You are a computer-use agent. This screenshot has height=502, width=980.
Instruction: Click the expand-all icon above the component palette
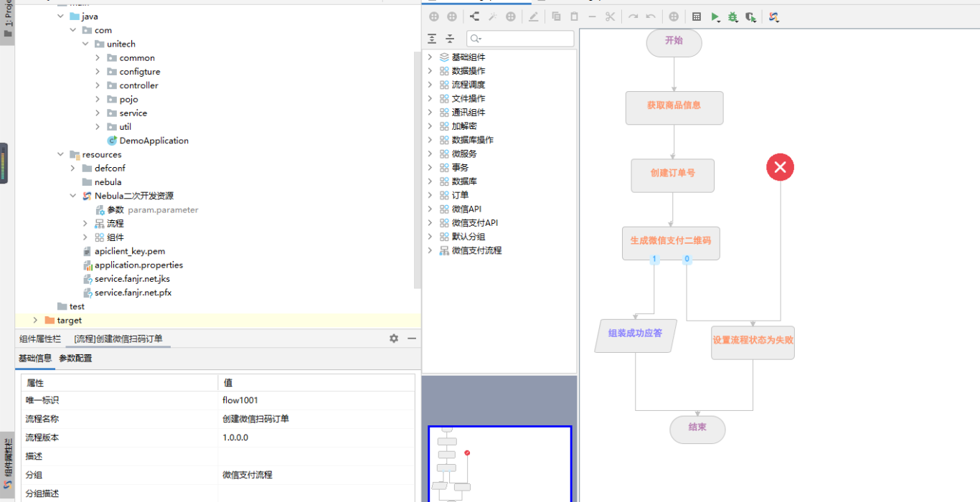coord(431,39)
